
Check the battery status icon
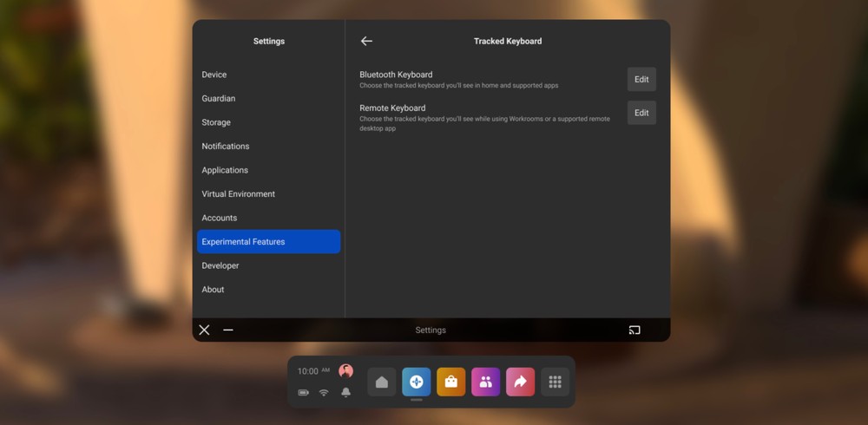(x=303, y=392)
